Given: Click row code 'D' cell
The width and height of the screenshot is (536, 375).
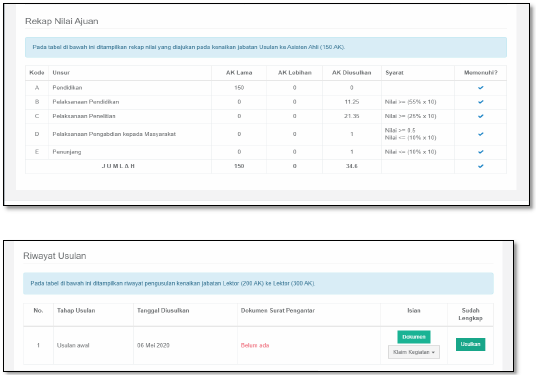Looking at the screenshot, I should 37,134.
